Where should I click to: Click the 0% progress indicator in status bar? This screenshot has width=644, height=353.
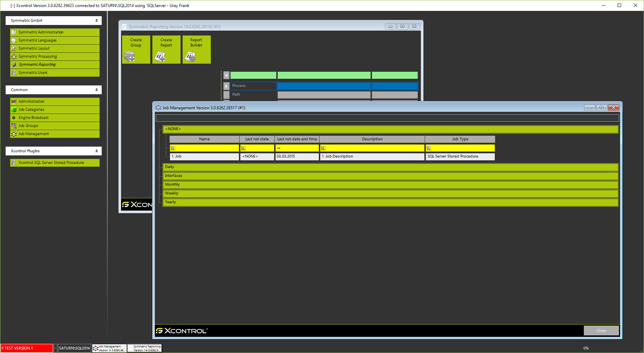[x=586, y=348]
